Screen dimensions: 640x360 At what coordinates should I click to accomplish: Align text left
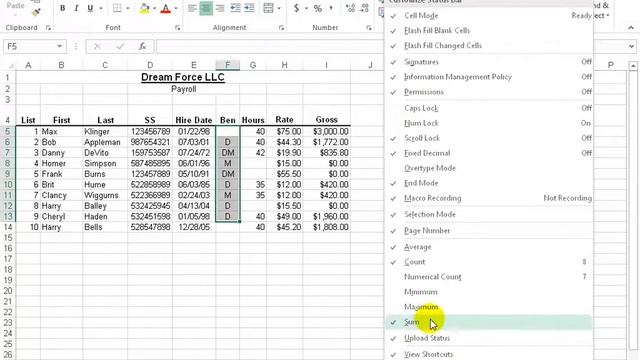click(192, 8)
